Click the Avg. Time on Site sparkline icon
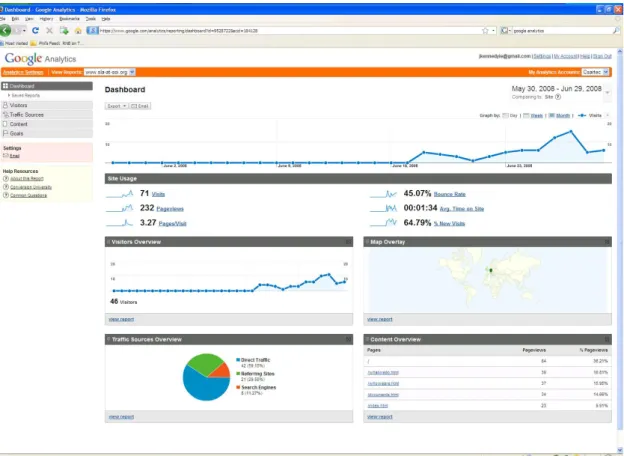Image resolution: width=624 pixels, height=456 pixels. tap(383, 208)
